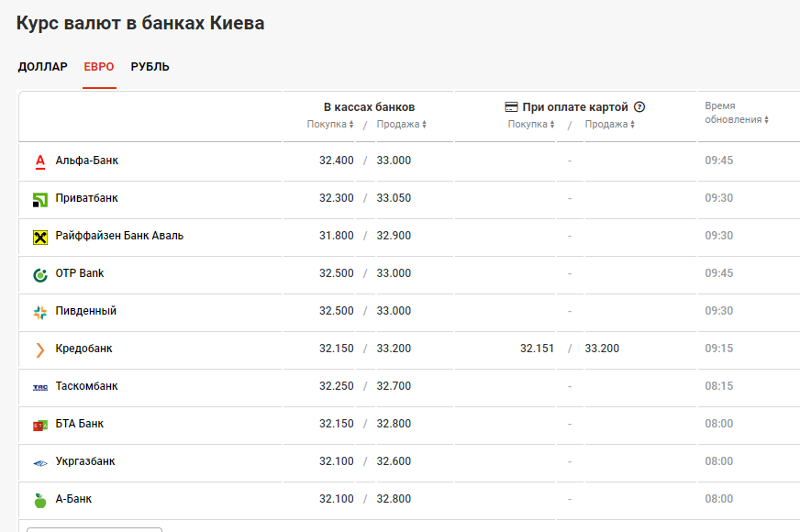The image size is (800, 532).
Task: Sort by cash desk Покупка column
Action: click(330, 124)
